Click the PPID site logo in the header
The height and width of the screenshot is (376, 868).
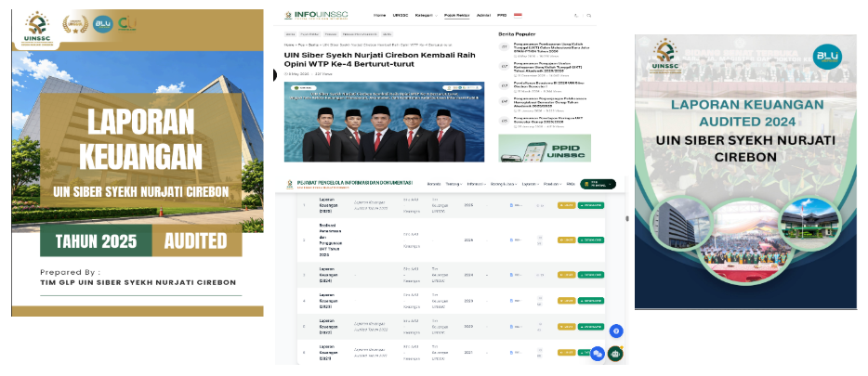pos(290,184)
